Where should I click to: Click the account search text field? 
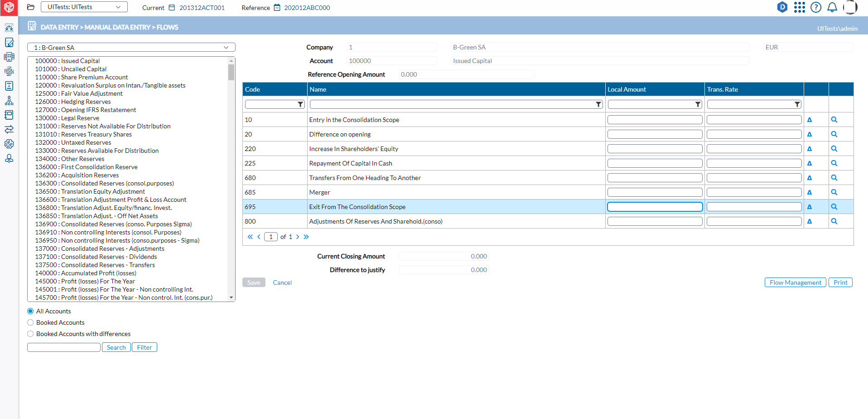pos(64,347)
